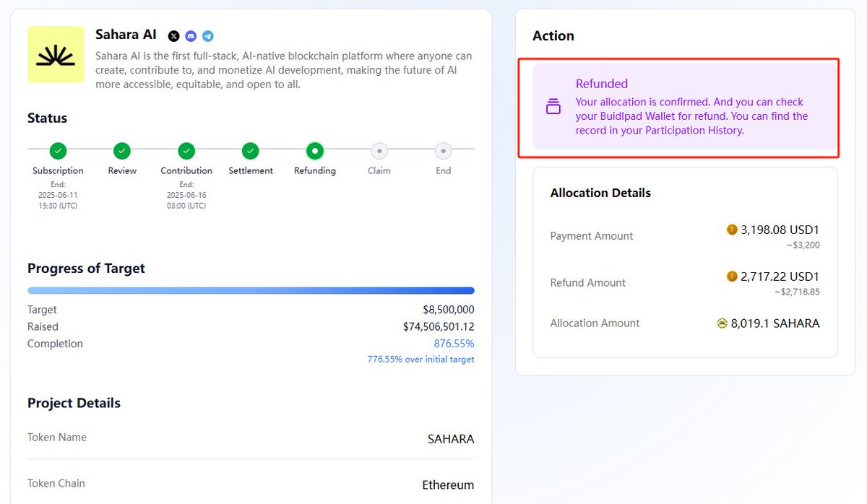Select the active Refunding step marker
867x504 pixels.
315,151
